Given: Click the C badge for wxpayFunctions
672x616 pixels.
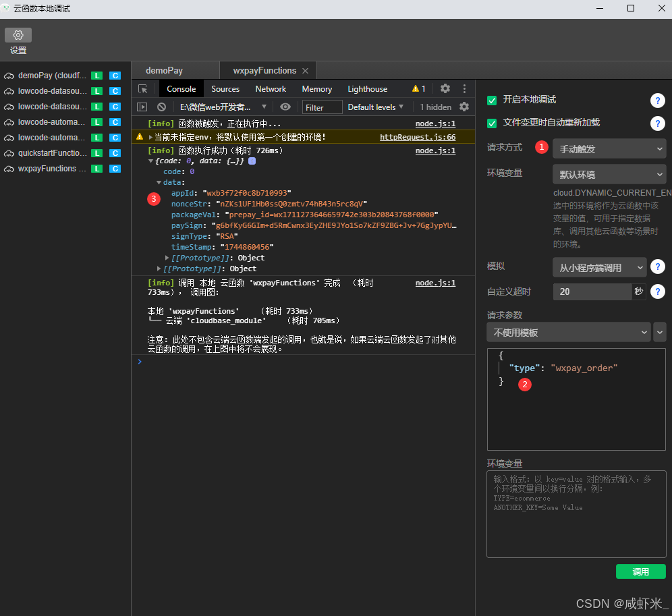Looking at the screenshot, I should 115,169.
